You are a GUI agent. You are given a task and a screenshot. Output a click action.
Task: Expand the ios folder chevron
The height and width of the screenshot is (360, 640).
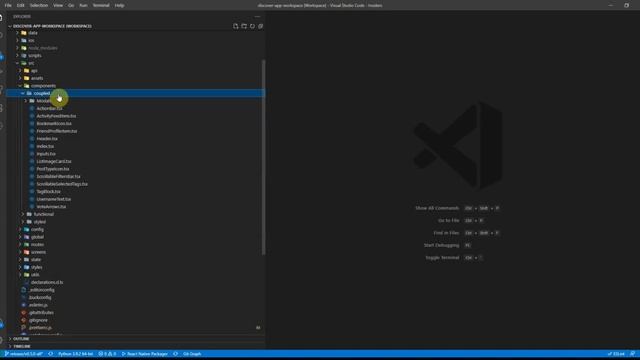pos(18,40)
